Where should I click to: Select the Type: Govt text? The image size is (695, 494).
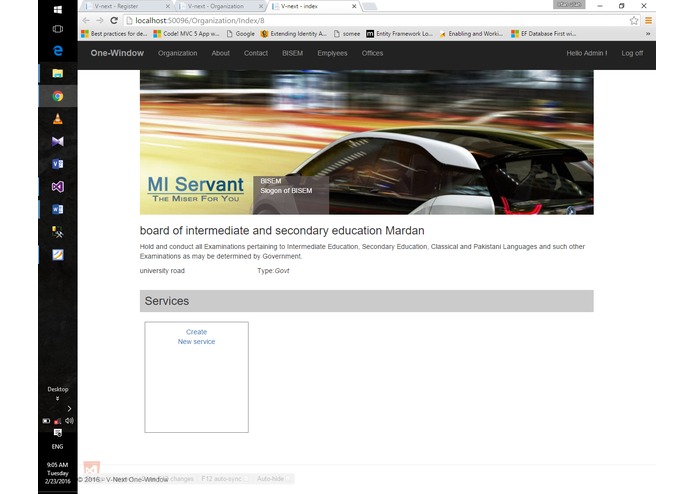coord(273,271)
